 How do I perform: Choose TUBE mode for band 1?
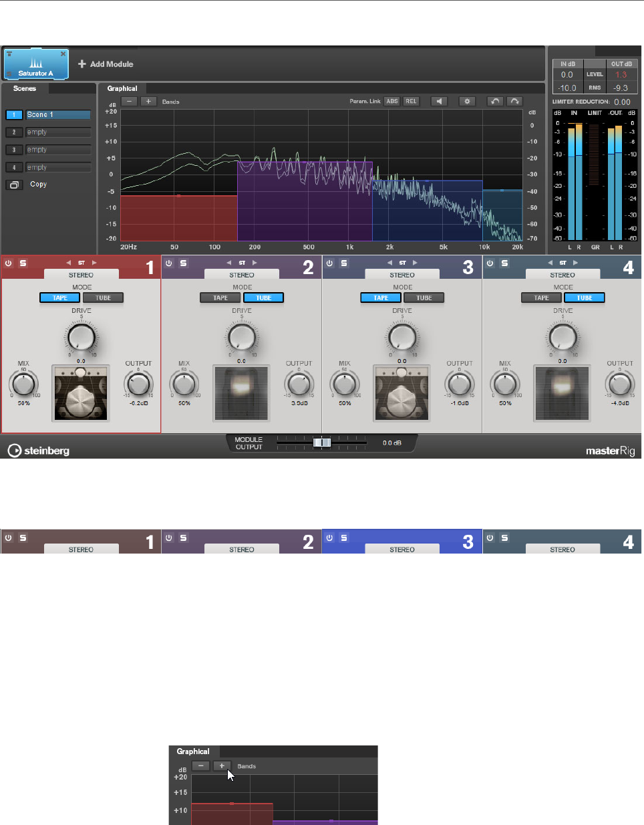[x=103, y=298]
